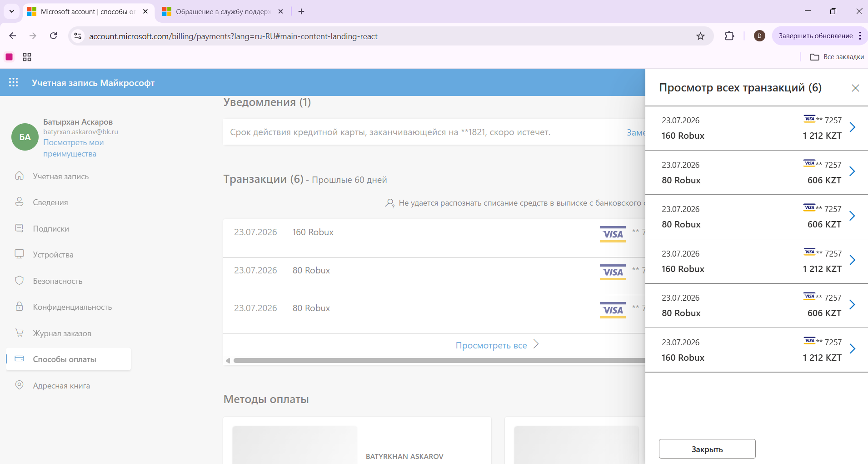Expand the last 160 Robux transaction chevron

[x=853, y=349]
